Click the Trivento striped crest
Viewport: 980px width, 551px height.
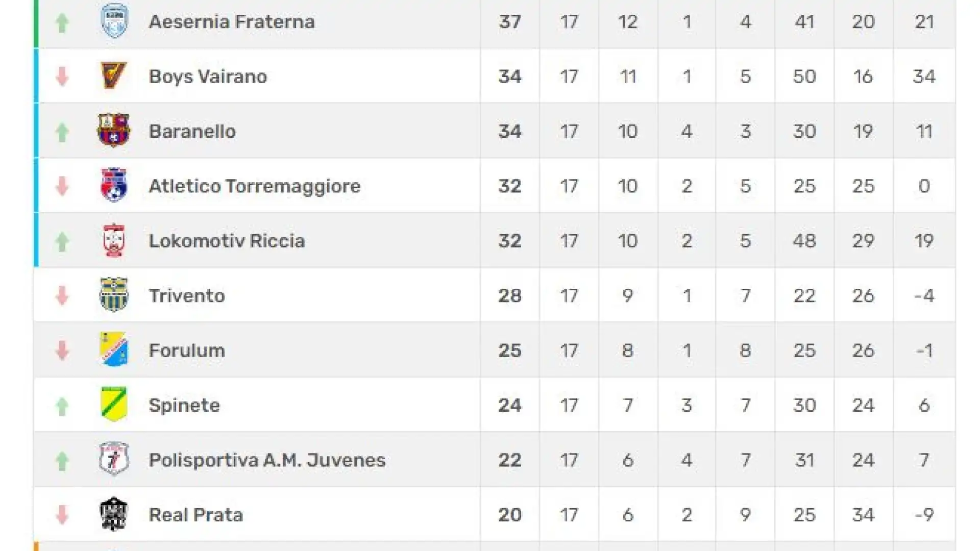point(113,294)
